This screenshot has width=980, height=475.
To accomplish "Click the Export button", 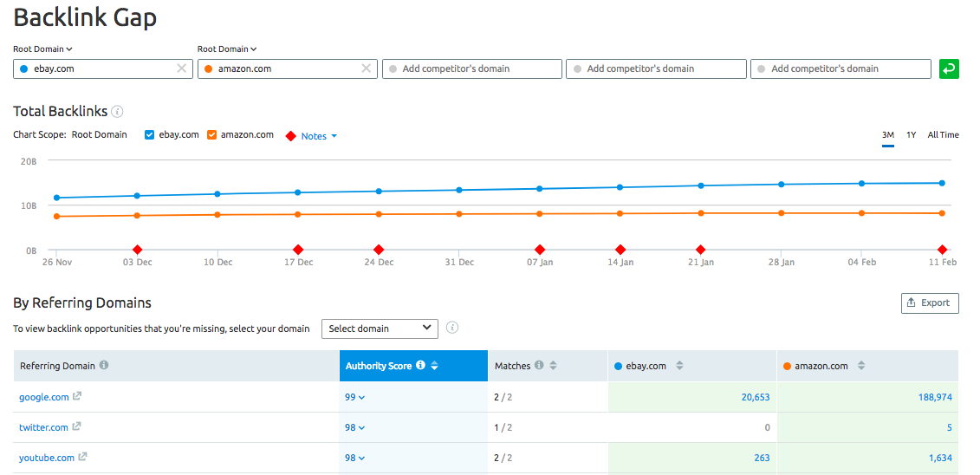I will coord(930,303).
